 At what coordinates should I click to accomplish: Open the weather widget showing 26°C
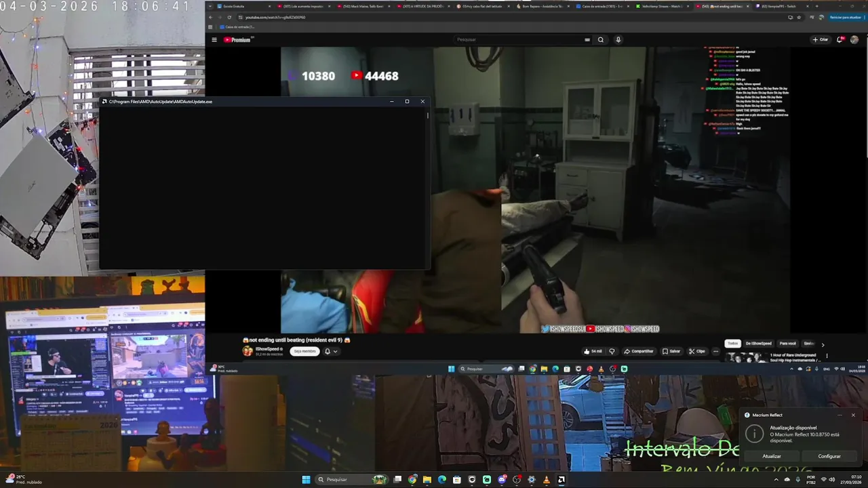click(x=22, y=479)
